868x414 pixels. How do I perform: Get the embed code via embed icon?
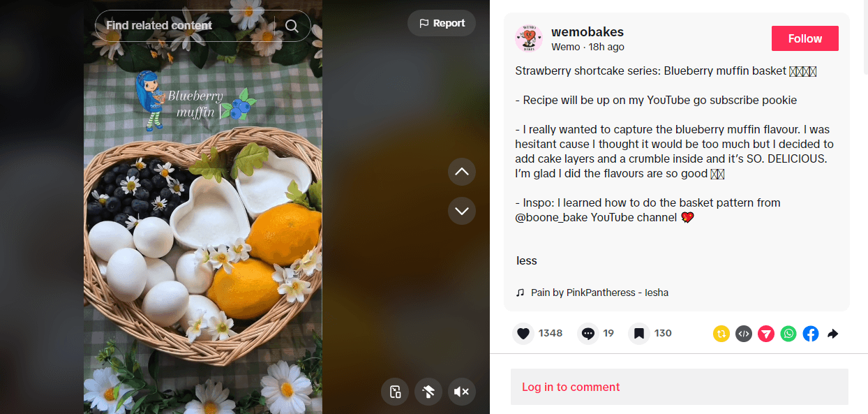[x=744, y=334]
